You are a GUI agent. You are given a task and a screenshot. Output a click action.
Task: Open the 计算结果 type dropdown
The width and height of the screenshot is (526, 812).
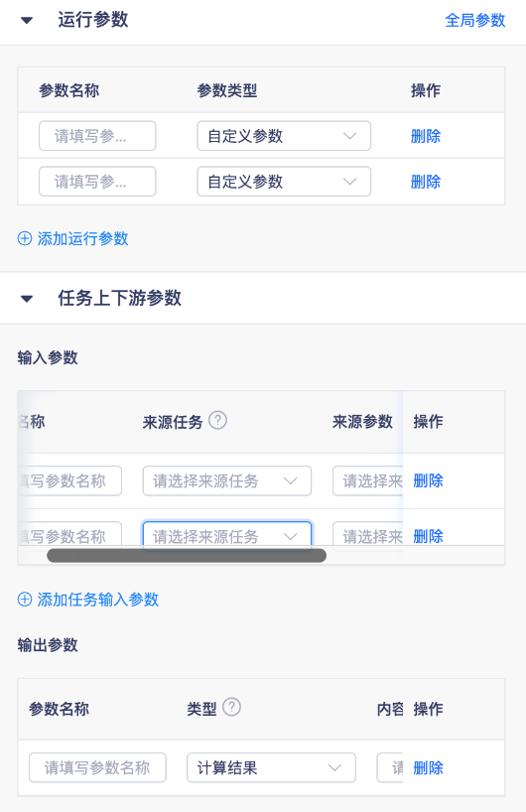tap(271, 767)
